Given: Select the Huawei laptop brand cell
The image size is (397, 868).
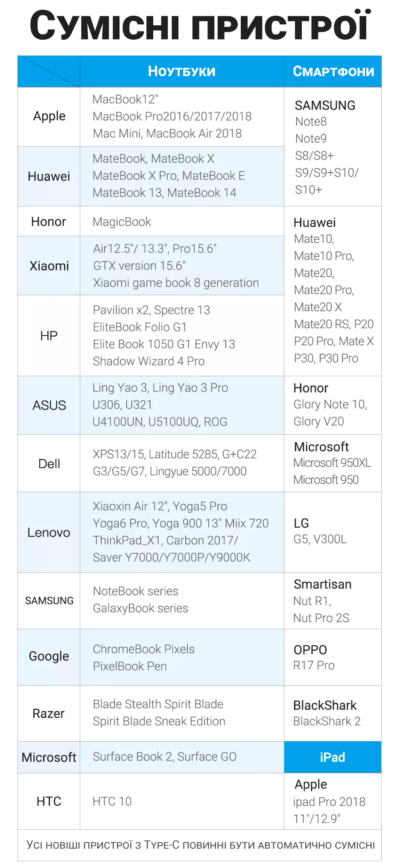Looking at the screenshot, I should pos(49,177).
